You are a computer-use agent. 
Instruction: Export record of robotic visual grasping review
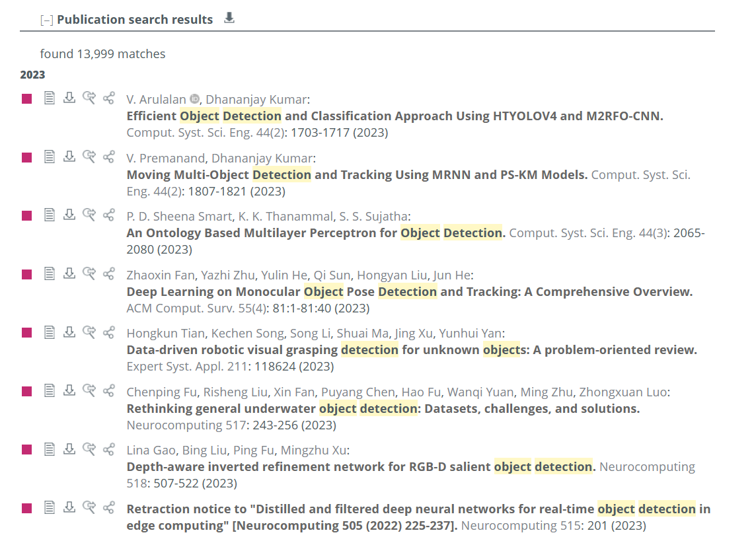click(69, 332)
